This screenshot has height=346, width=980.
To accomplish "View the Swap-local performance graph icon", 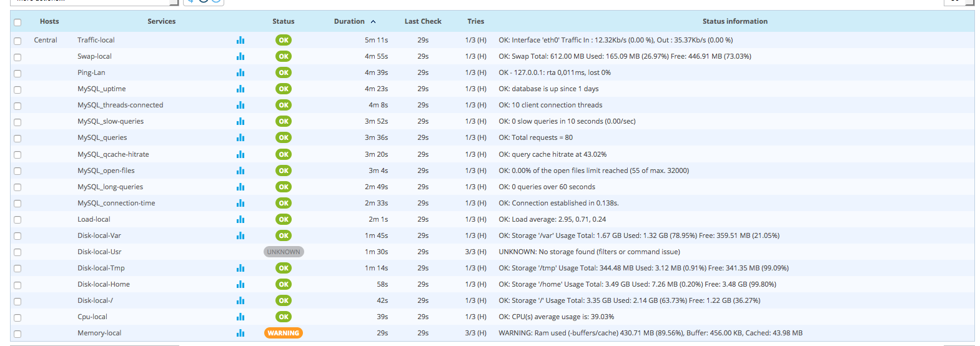I will (x=240, y=56).
